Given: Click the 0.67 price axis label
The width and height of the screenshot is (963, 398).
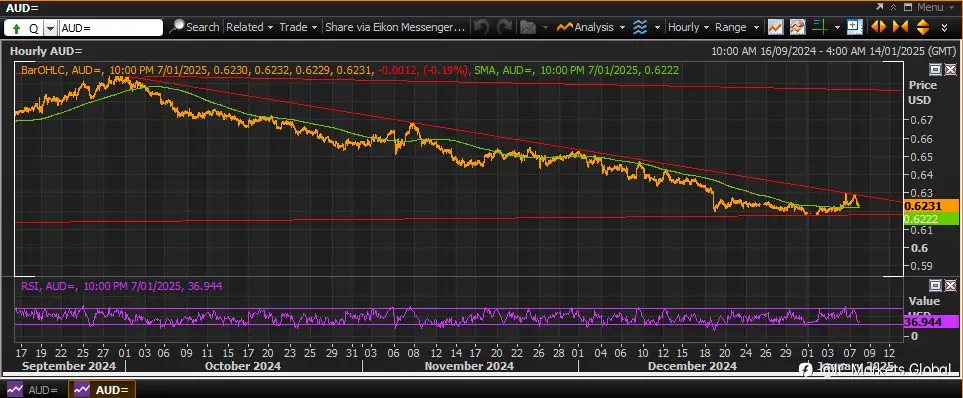Looking at the screenshot, I should click(921, 120).
